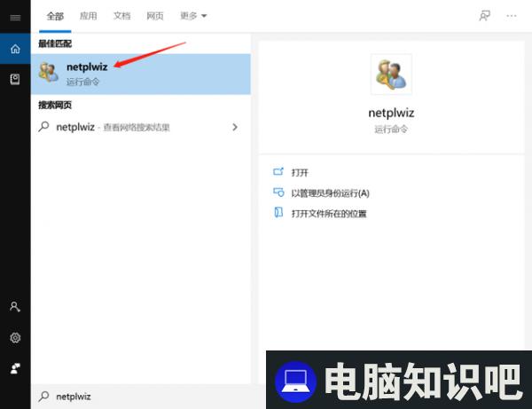Open Settings gear icon in sidebar

tap(15, 338)
